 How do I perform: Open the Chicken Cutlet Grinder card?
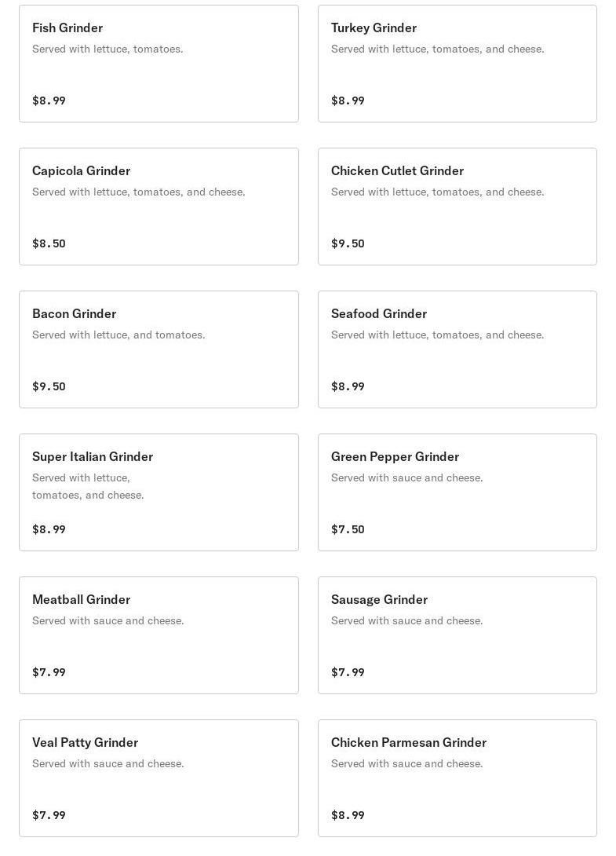tap(457, 207)
